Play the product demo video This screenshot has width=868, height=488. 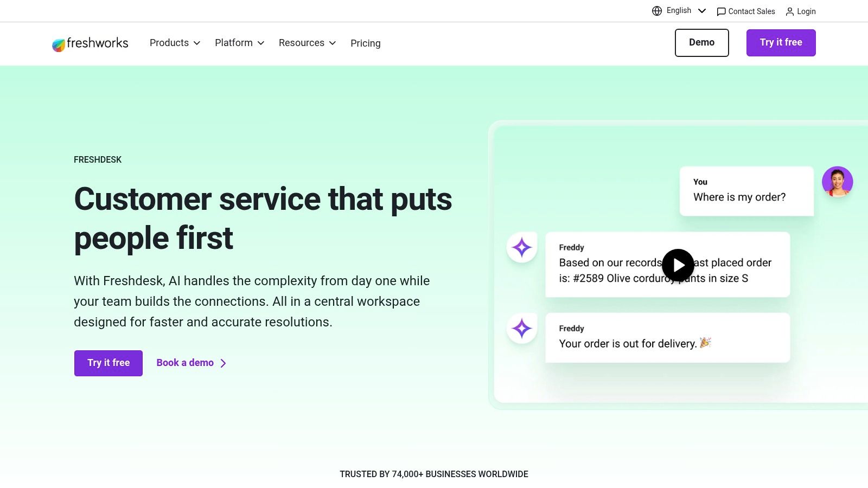pos(678,265)
